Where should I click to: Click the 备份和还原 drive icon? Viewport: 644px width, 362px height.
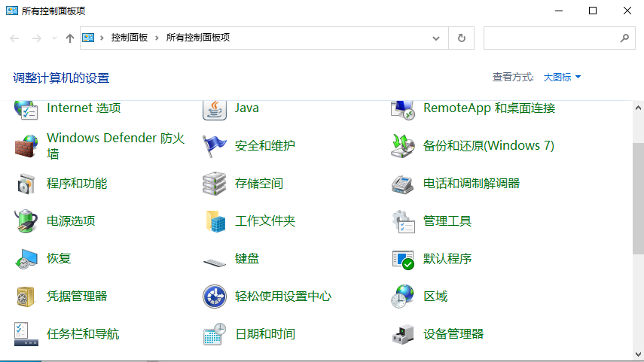[402, 146]
